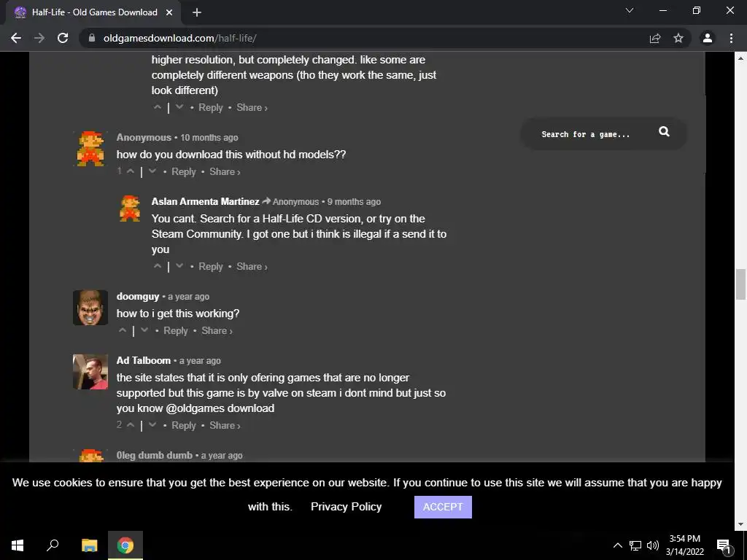This screenshot has width=747, height=560.
Task: Upvote doomguy's comment
Action: click(x=123, y=330)
